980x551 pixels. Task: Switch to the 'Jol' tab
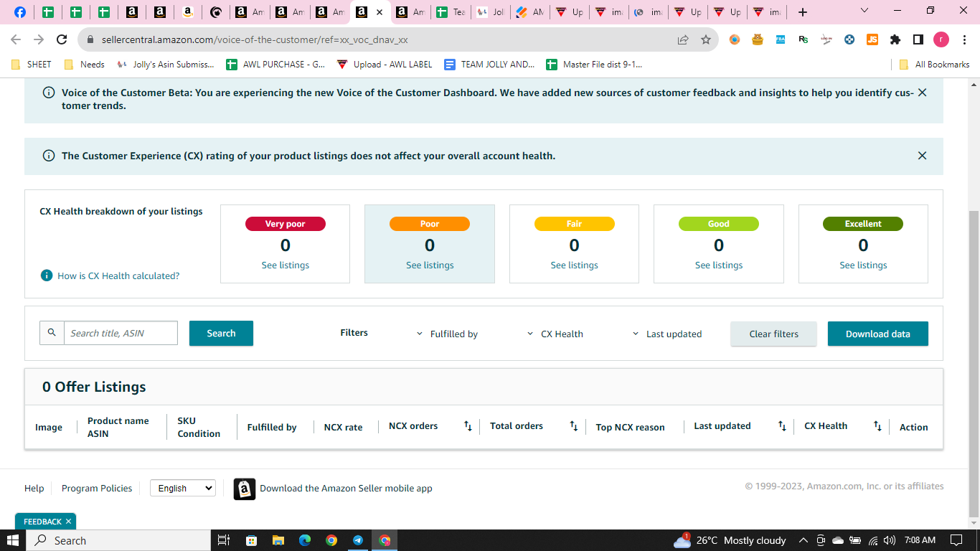tap(491, 12)
